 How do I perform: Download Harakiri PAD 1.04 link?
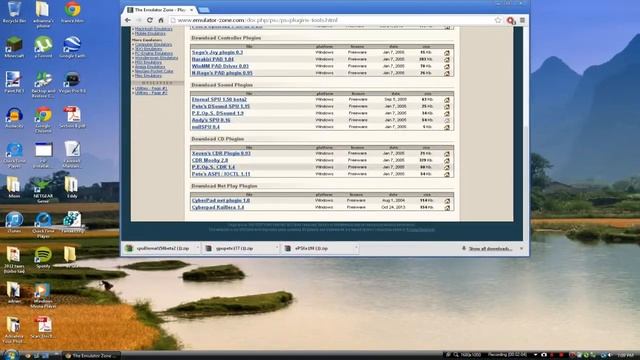coord(213,59)
